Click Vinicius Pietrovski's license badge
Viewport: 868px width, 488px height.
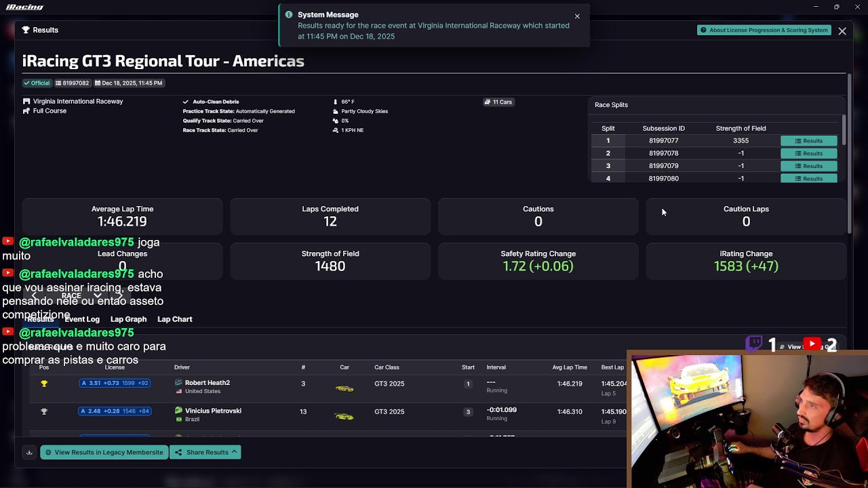tap(115, 411)
